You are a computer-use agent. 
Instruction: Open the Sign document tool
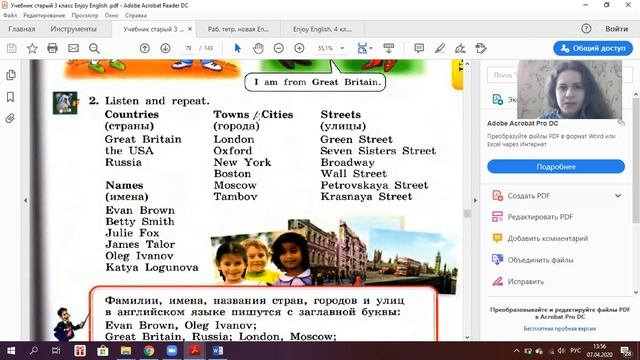(460, 48)
